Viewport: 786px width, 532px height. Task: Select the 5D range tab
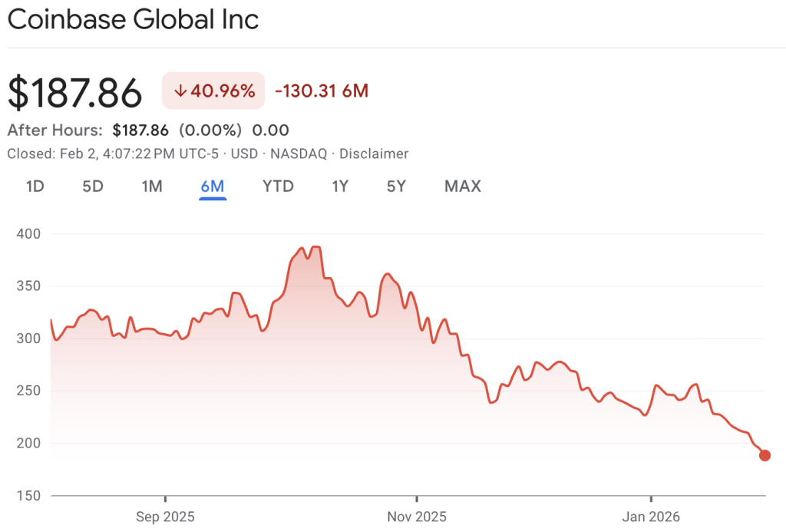click(x=93, y=187)
